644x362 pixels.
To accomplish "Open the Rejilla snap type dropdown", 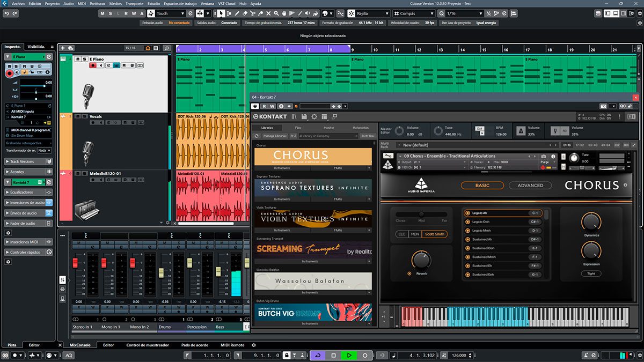I will tap(372, 13).
